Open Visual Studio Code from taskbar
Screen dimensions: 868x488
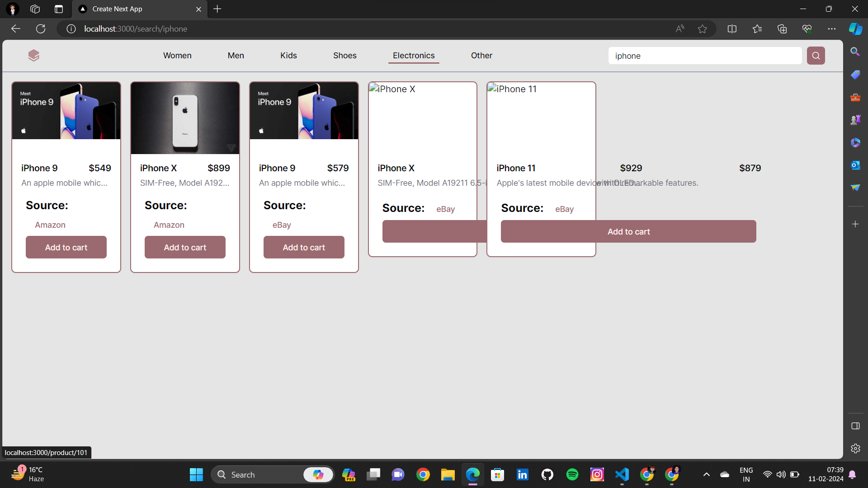(x=622, y=474)
